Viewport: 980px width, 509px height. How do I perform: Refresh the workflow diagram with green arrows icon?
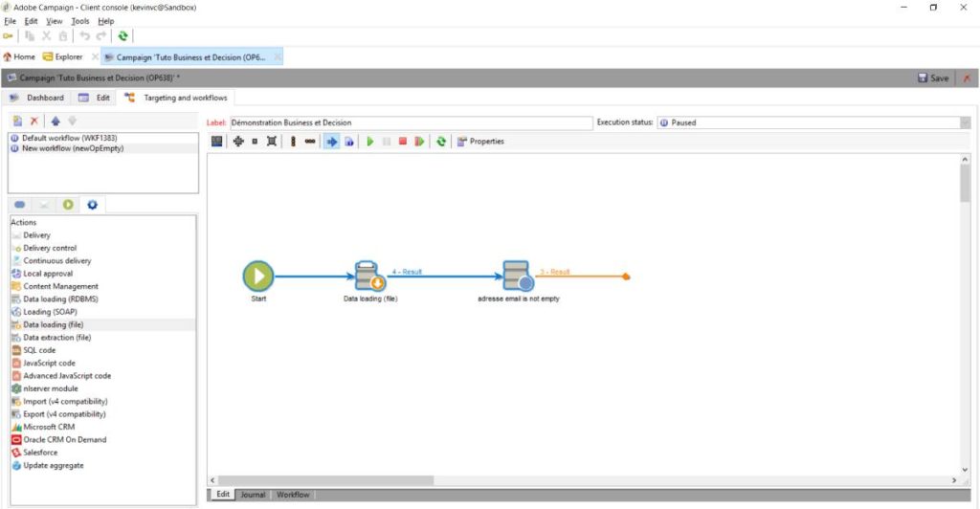441,142
